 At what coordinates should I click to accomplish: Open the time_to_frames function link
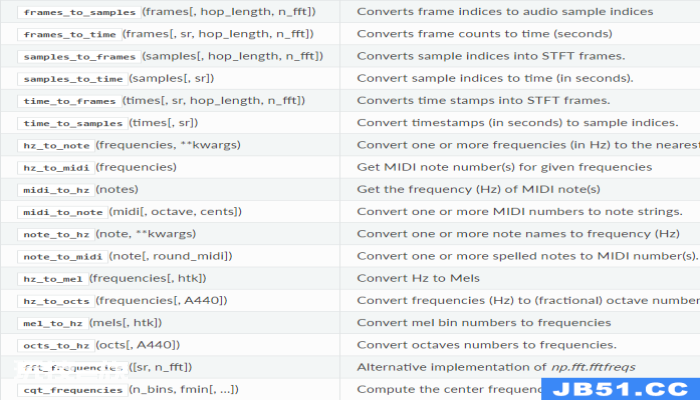[x=70, y=101]
